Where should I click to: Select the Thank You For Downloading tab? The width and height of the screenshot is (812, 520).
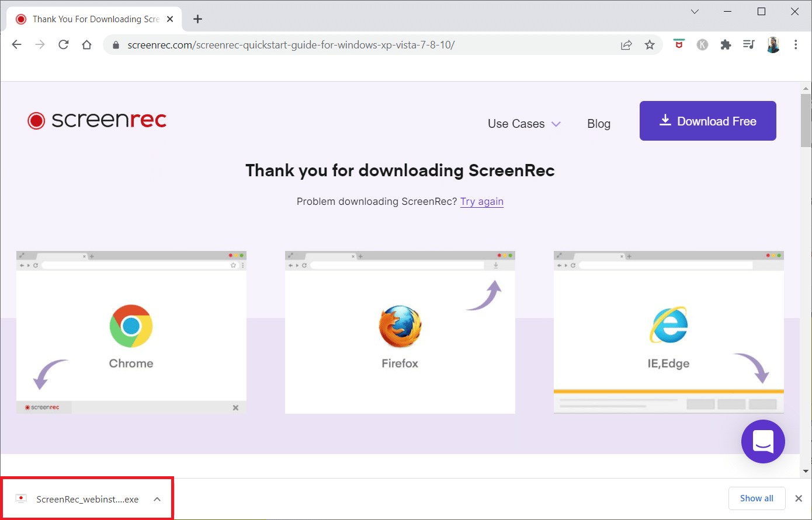93,19
